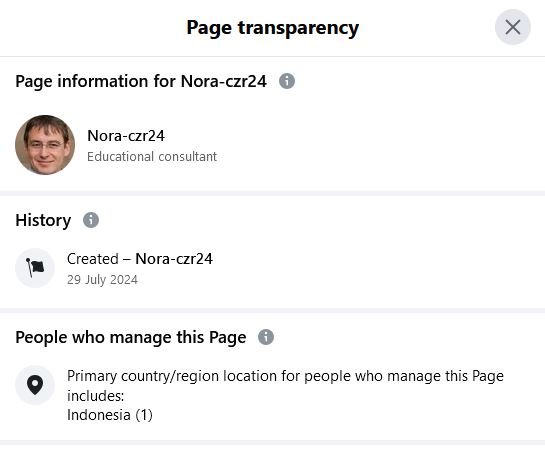This screenshot has width=545, height=451.
Task: Open the Nora-czr24 profile picture
Action: pyautogui.click(x=45, y=145)
